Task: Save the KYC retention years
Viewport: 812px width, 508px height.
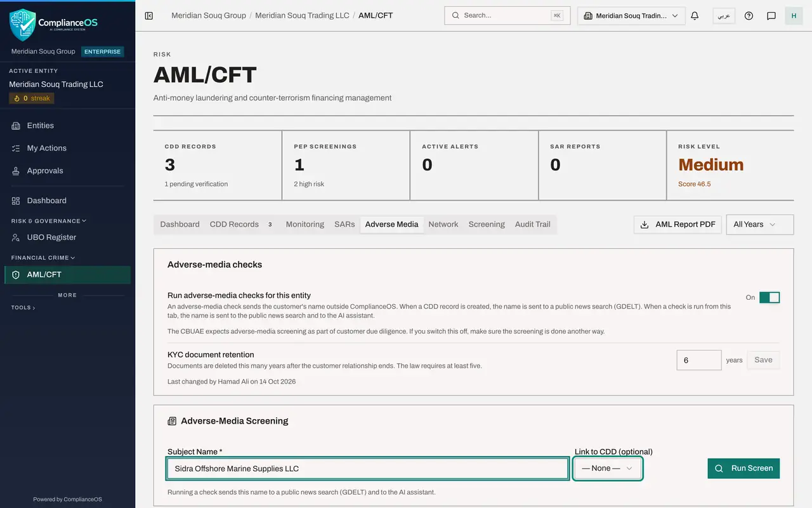Action: click(x=763, y=360)
